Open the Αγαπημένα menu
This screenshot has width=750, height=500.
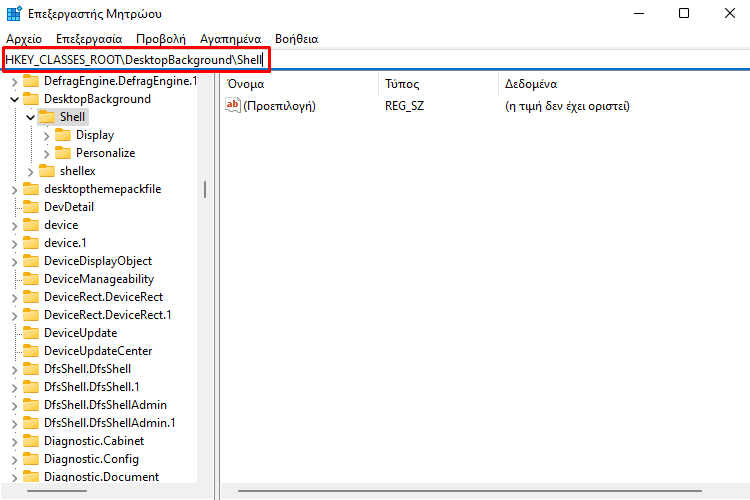point(231,39)
